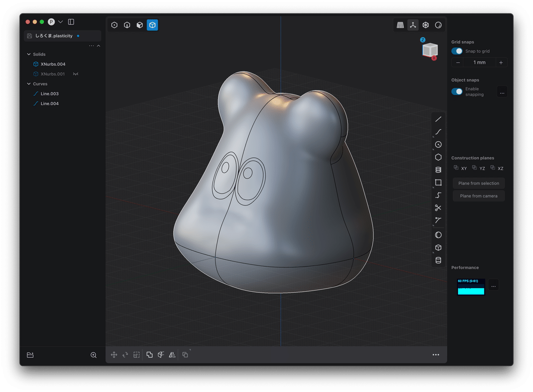Image resolution: width=533 pixels, height=392 pixels.
Task: Toggle the axes display icon
Action: point(413,25)
